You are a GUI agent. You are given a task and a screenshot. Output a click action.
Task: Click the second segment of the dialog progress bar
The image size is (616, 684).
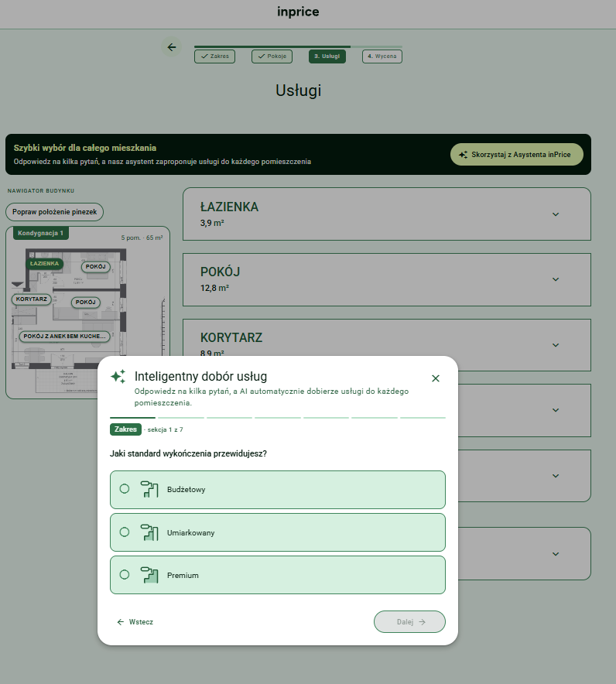(x=181, y=418)
